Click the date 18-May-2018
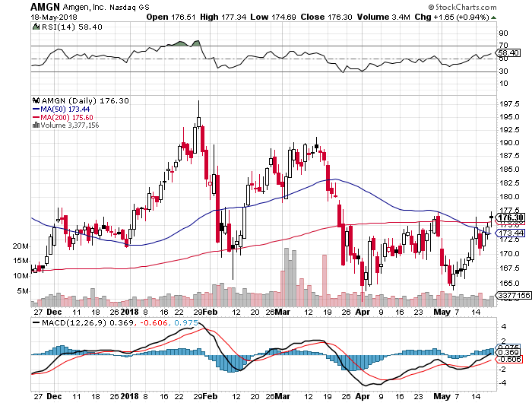This screenshot has height=403, width=532. click(54, 17)
